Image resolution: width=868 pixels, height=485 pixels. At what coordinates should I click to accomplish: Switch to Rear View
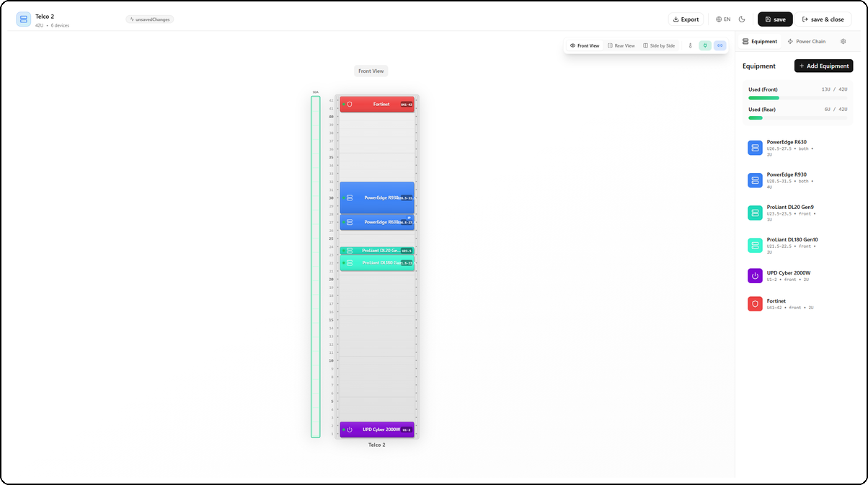click(621, 45)
